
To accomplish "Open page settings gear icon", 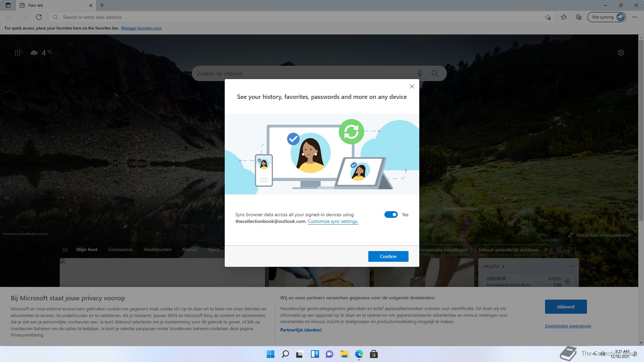I will coord(621,53).
